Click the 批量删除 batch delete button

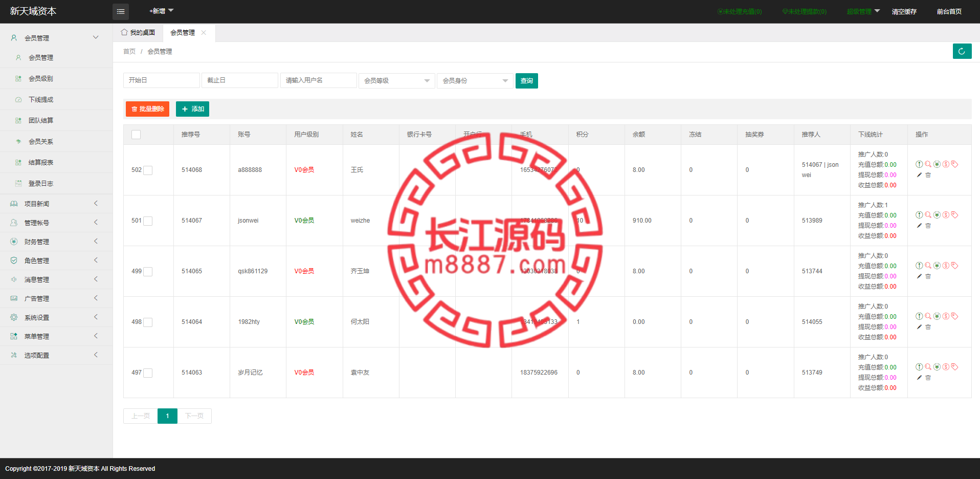point(147,109)
